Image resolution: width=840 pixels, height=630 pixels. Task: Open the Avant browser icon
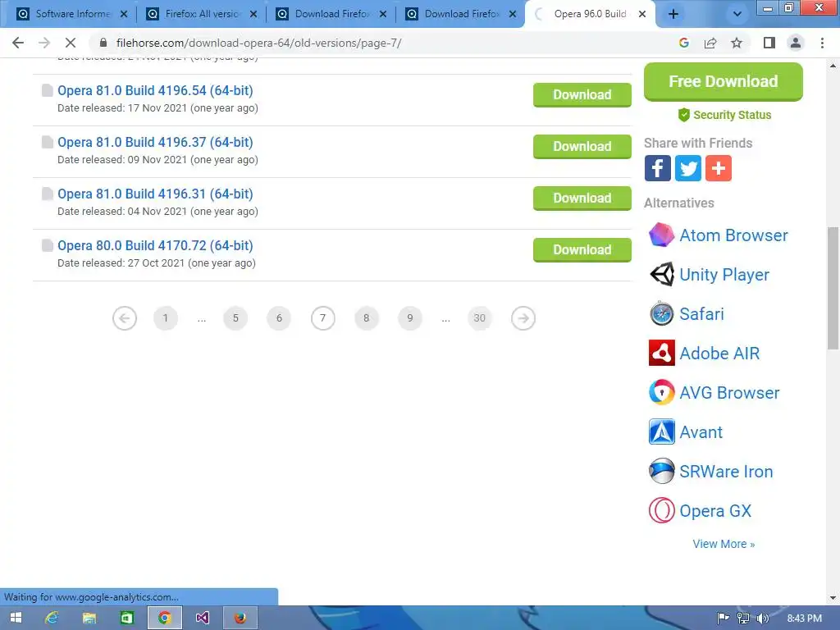point(662,431)
